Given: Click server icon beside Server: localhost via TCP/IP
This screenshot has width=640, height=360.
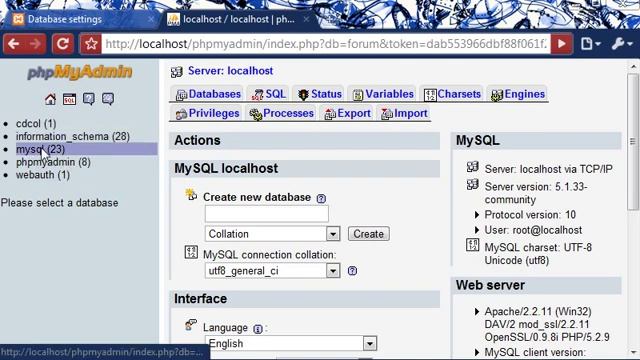Looking at the screenshot, I should [x=473, y=167].
